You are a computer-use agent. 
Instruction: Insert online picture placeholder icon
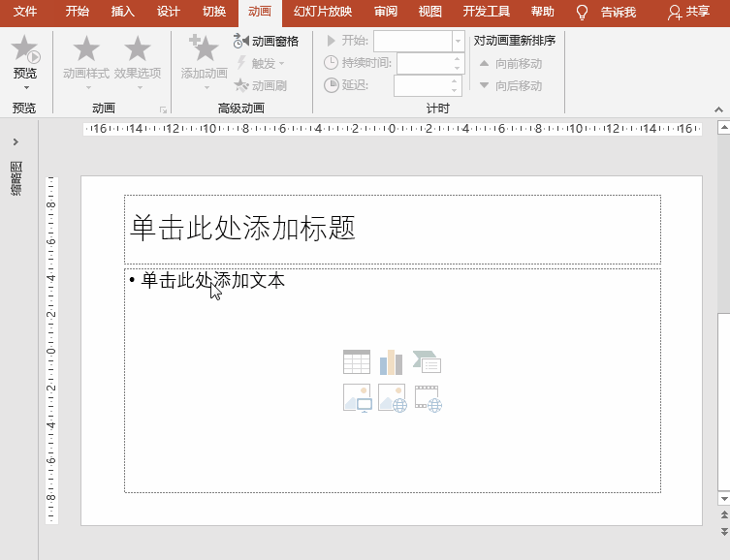click(393, 398)
